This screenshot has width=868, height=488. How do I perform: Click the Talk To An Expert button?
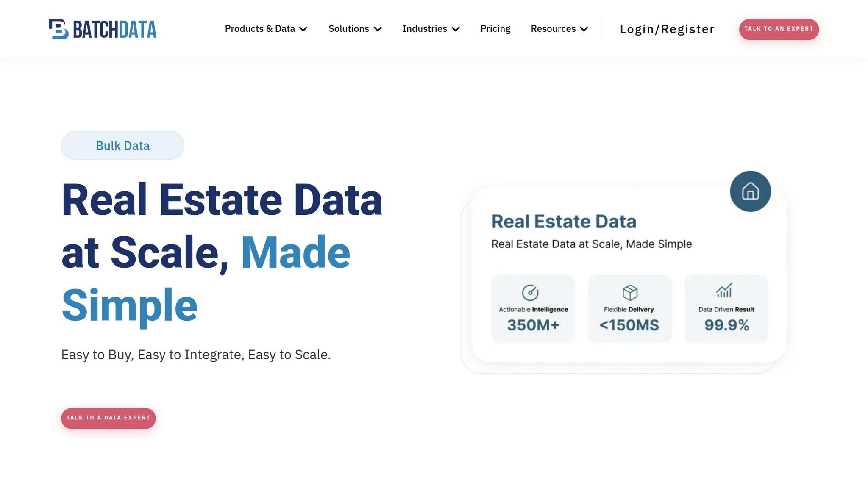pos(779,29)
